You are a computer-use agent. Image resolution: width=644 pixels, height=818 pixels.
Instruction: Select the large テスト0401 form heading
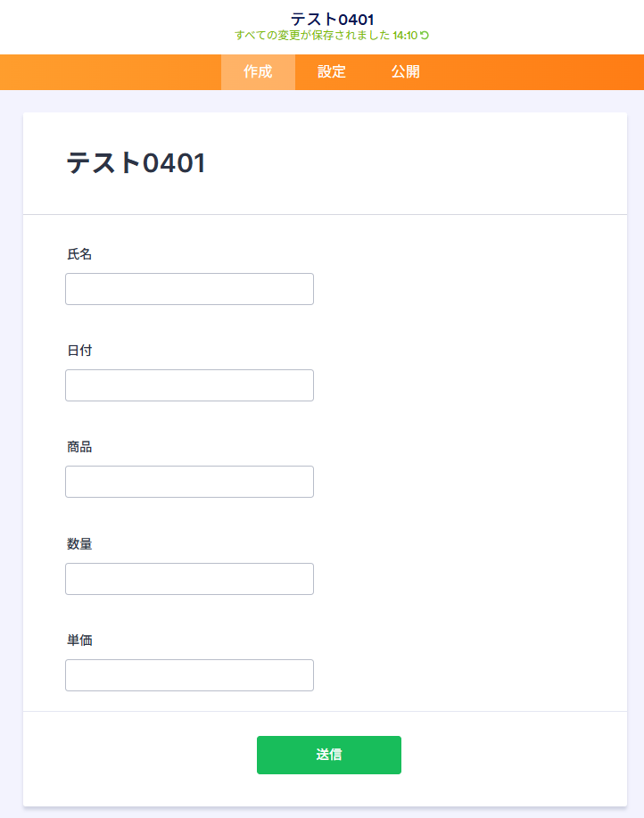point(136,163)
